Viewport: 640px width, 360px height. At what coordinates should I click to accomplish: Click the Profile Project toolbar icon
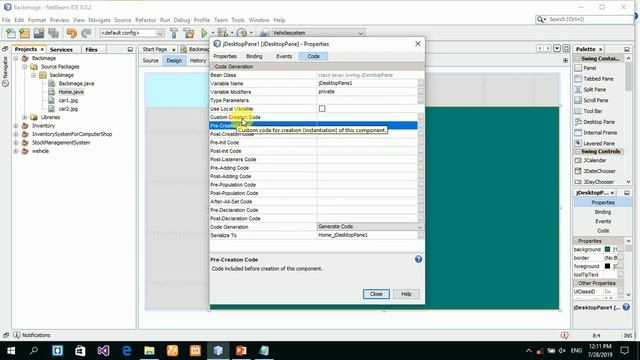tap(242, 33)
